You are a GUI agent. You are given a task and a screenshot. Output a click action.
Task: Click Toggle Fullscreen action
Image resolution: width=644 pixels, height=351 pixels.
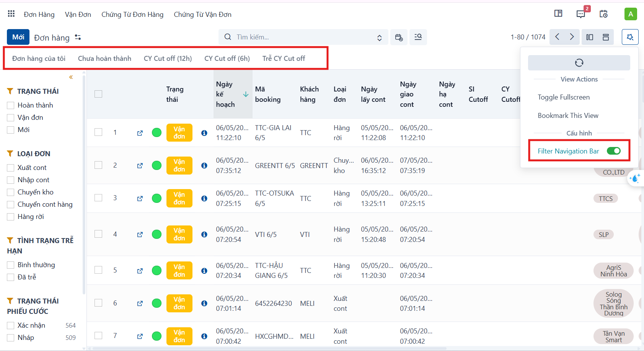[564, 97]
